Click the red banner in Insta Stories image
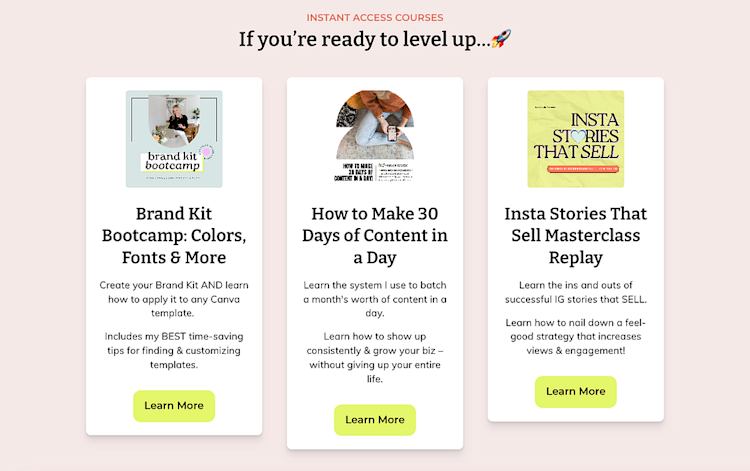Screen dimensions: 750x471 tap(583, 169)
